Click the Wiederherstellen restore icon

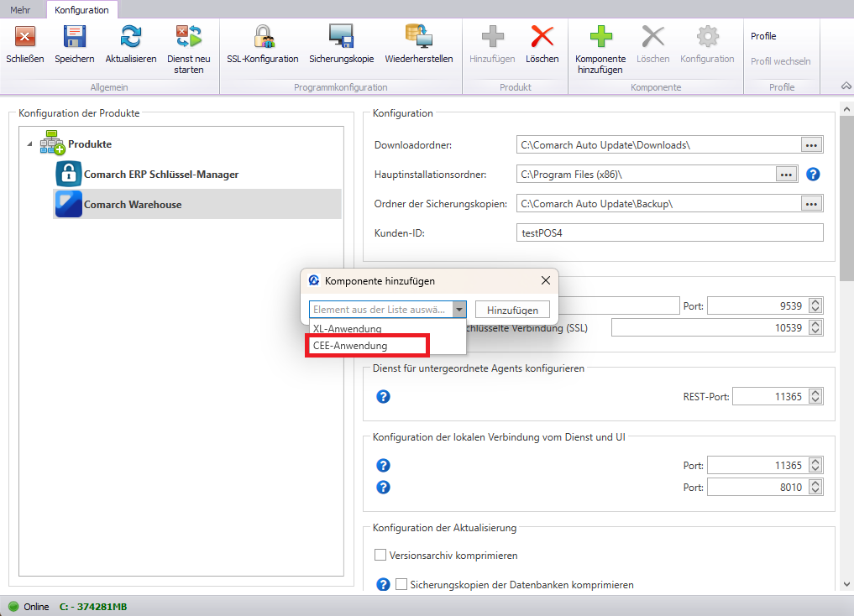click(418, 36)
